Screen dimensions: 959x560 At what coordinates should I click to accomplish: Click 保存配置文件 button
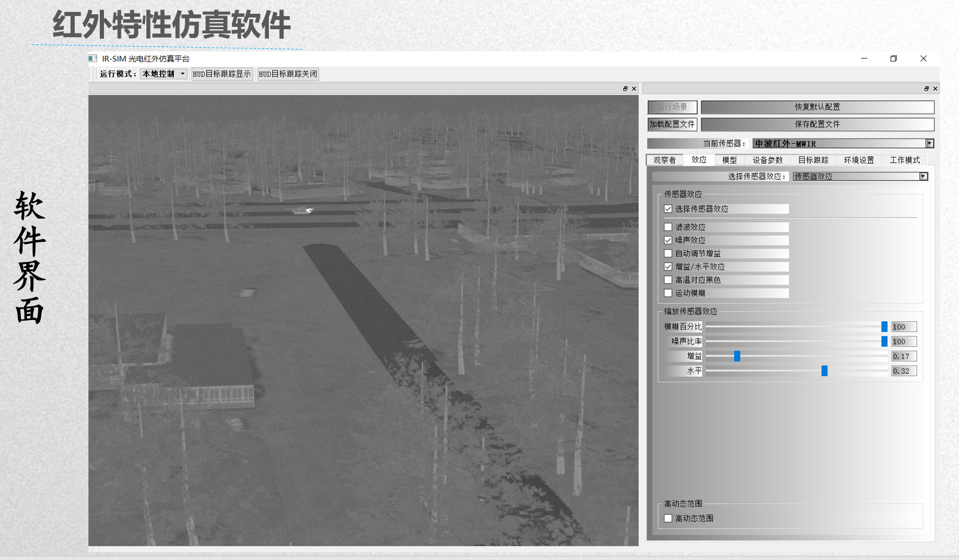coord(817,124)
